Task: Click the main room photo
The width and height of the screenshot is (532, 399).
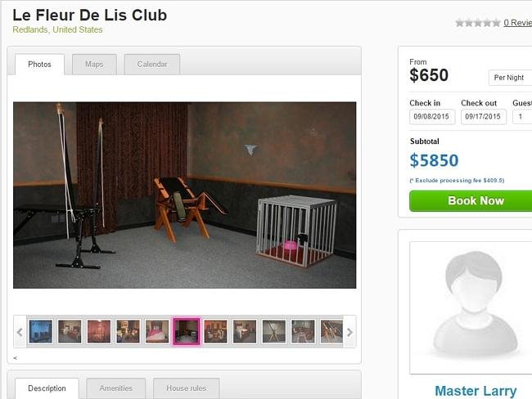Action: tap(185, 195)
